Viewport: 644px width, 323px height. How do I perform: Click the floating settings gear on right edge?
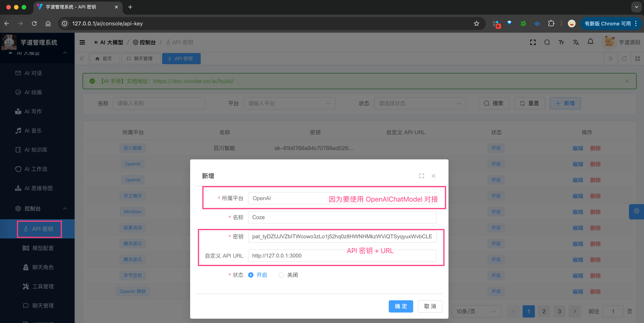pyautogui.click(x=636, y=211)
